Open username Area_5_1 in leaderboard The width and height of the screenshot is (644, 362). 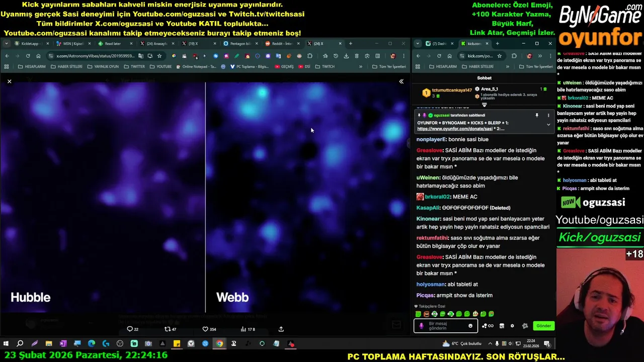tap(489, 89)
